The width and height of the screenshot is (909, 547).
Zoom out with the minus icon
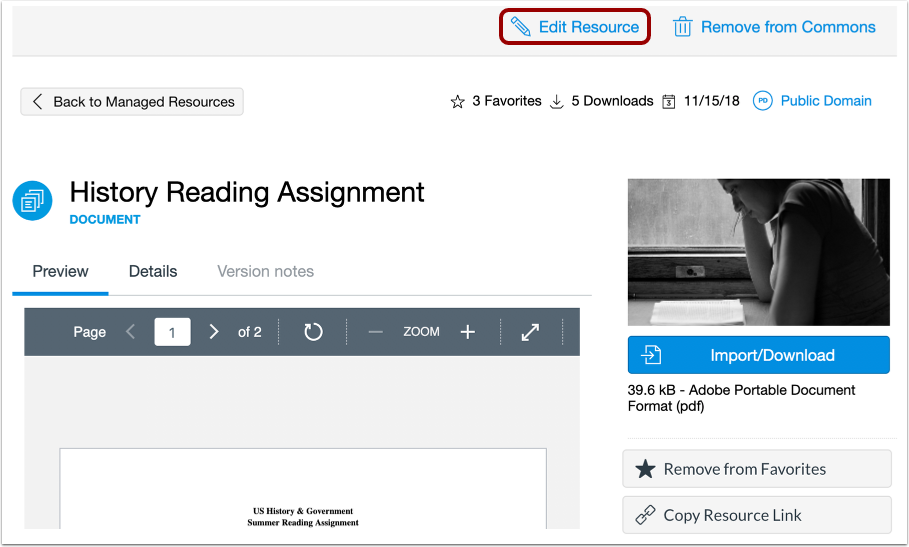(x=376, y=332)
